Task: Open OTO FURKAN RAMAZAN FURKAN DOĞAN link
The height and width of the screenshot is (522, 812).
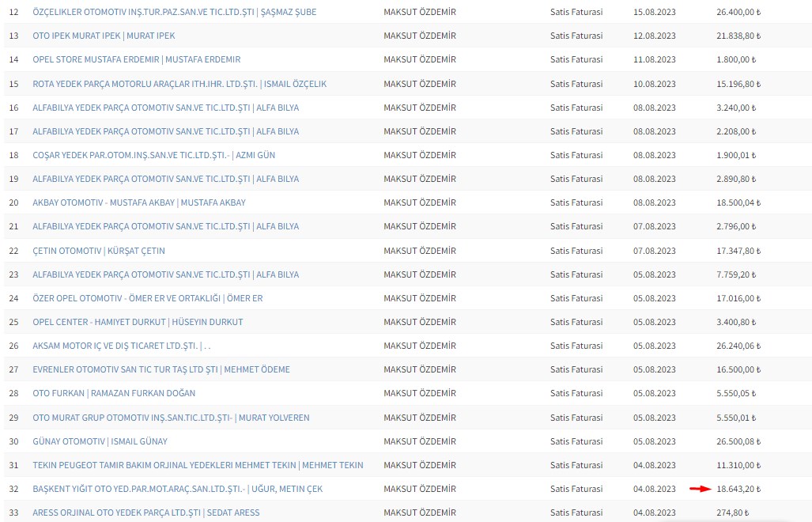Action: [114, 393]
